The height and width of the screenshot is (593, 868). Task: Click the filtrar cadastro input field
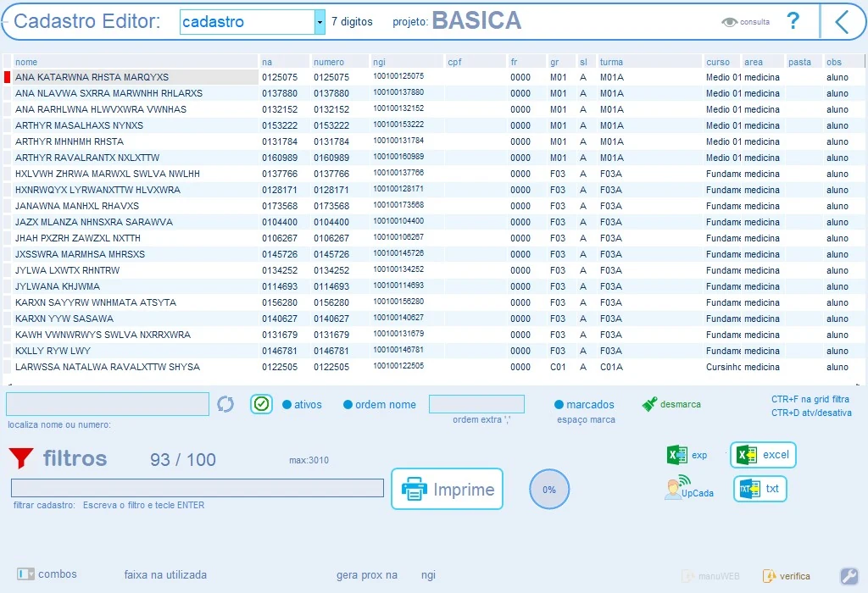click(x=198, y=488)
